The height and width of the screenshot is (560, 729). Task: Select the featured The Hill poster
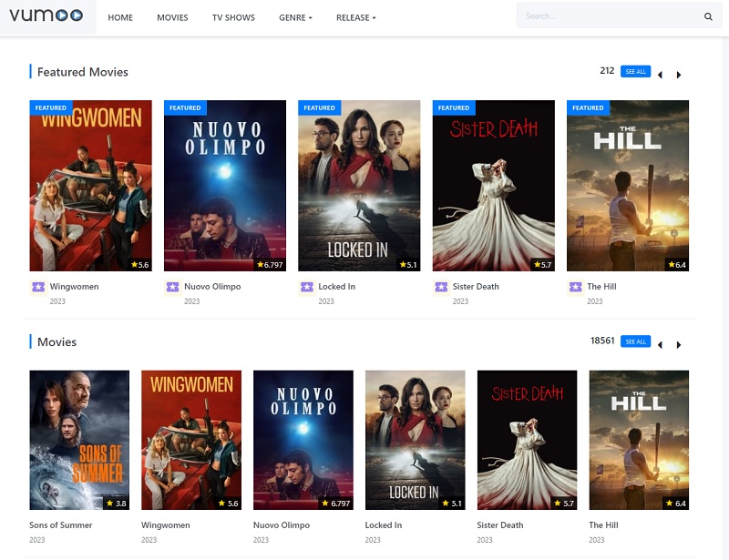coord(628,186)
